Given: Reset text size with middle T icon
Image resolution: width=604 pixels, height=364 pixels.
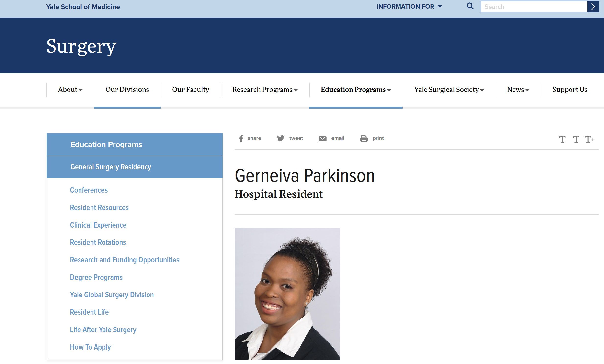Looking at the screenshot, I should pyautogui.click(x=576, y=139).
